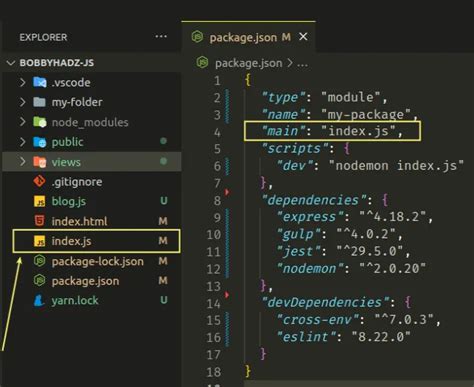Click the EXPLORER panel title
Image resolution: width=474 pixels, height=387 pixels.
pos(43,37)
